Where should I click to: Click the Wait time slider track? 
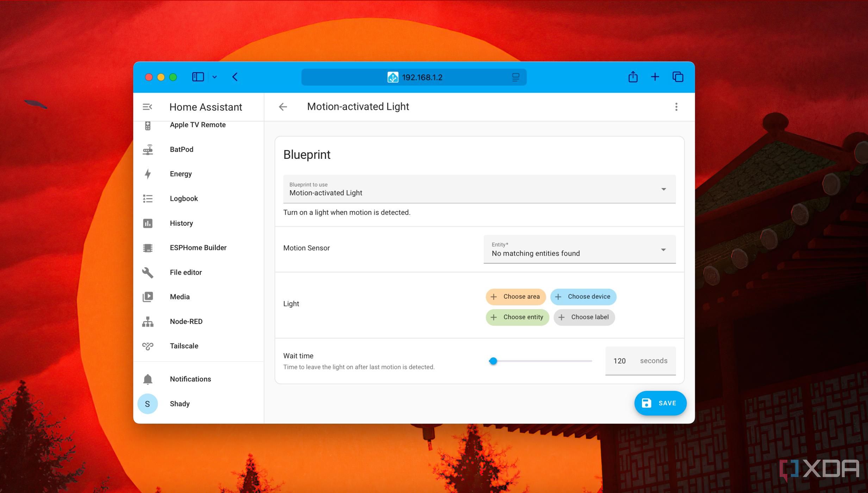click(540, 361)
